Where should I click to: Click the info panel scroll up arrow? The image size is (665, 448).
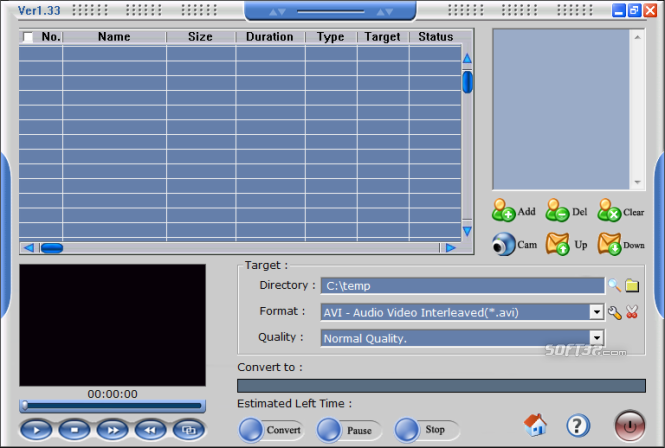click(637, 37)
